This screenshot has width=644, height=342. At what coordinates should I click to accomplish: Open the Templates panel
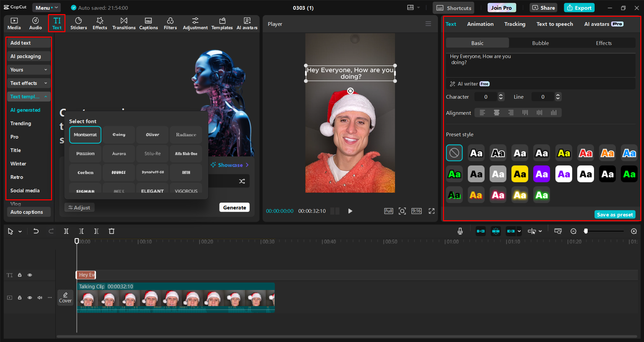pyautogui.click(x=222, y=23)
